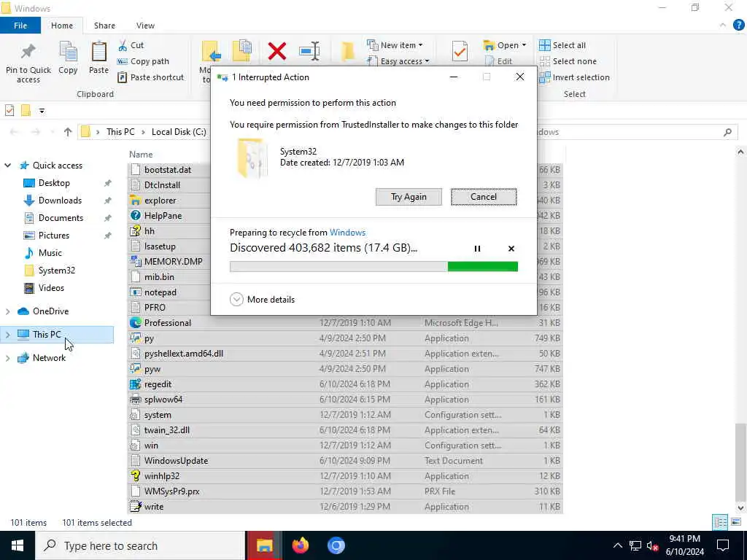Click the Up one level arrow

[x=68, y=132]
